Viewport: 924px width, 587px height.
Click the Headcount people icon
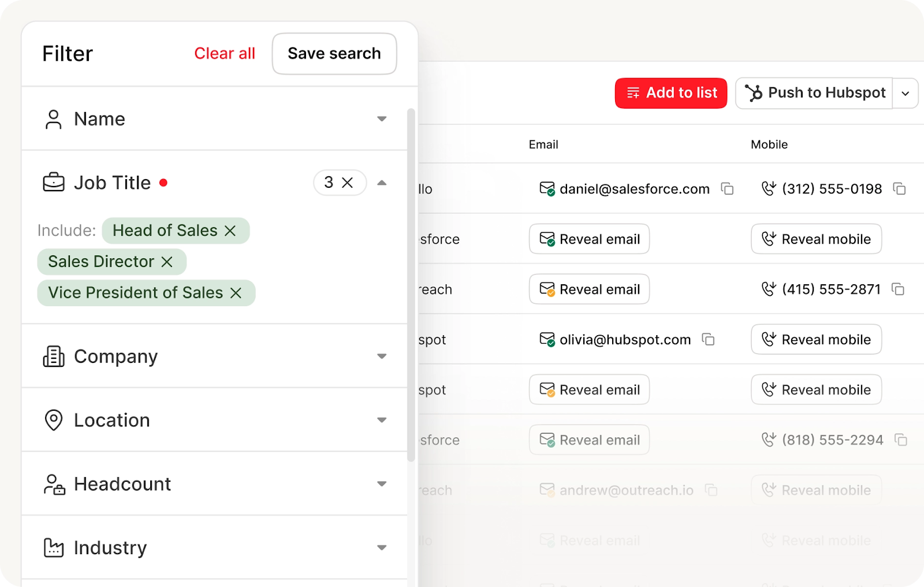[54, 484]
